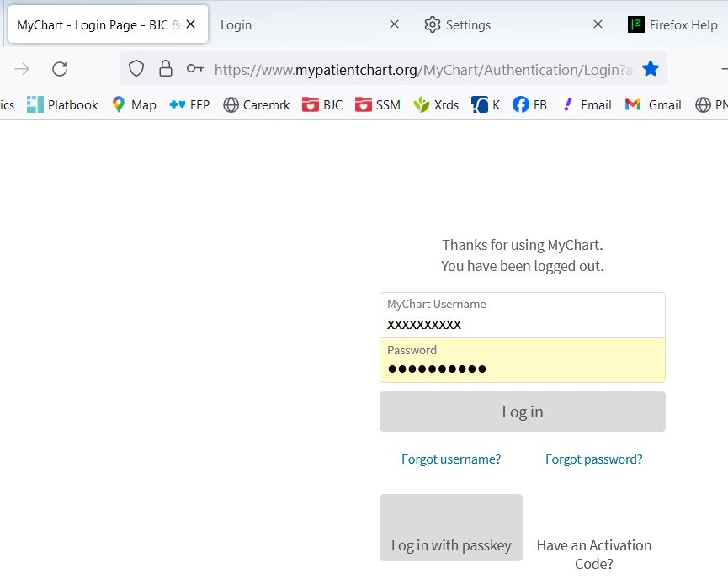Image resolution: width=728 pixels, height=579 pixels.
Task: Open the FB Facebook bookmark
Action: pyautogui.click(x=529, y=104)
